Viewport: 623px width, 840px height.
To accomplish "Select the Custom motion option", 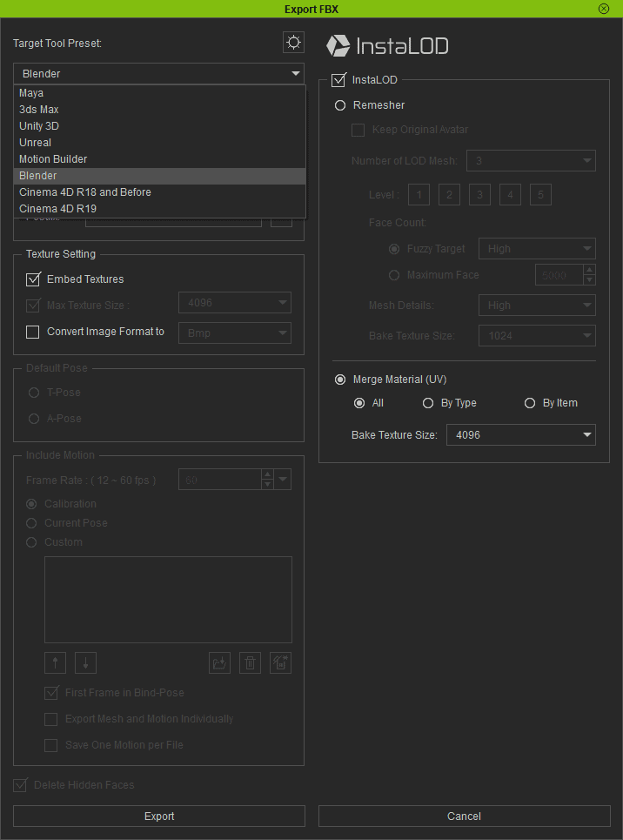I will tap(31, 542).
